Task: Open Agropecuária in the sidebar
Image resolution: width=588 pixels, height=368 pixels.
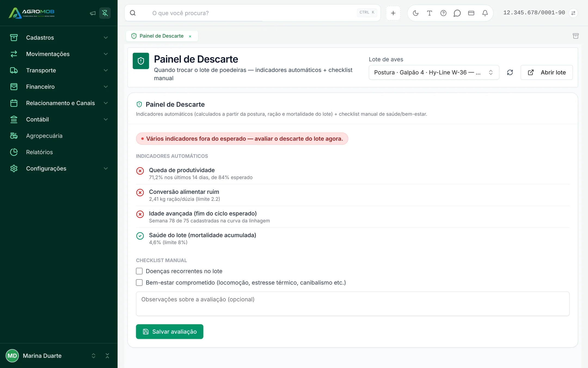Action: (59, 136)
